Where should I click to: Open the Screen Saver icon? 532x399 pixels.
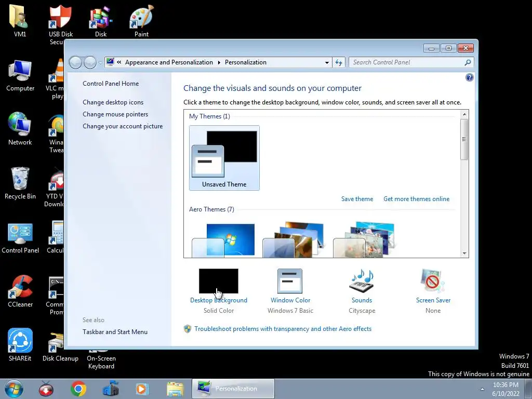(x=433, y=281)
